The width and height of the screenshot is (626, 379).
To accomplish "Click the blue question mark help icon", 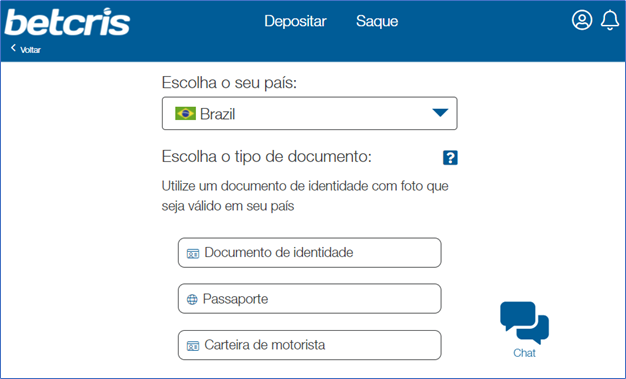I will (x=450, y=157).
